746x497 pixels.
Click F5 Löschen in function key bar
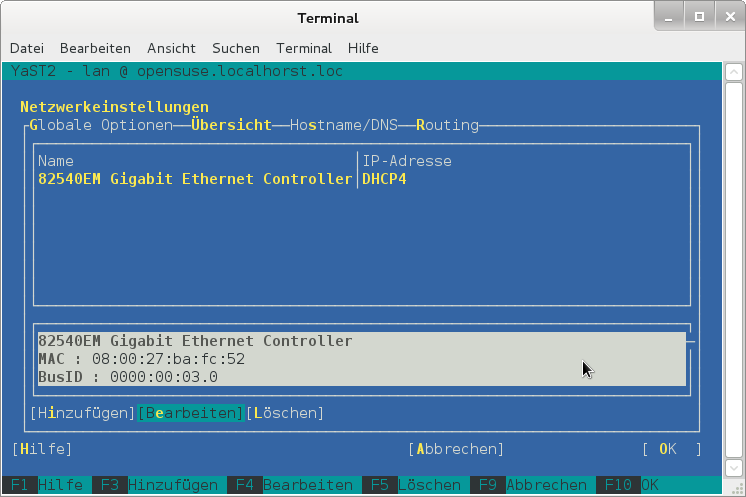coord(415,485)
